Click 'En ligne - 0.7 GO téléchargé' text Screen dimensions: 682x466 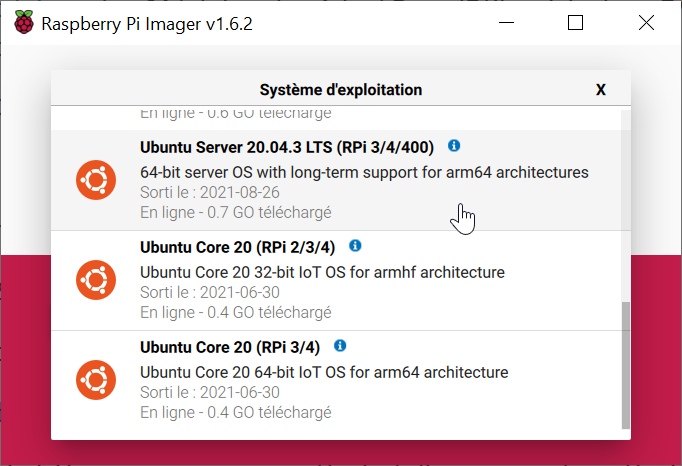(236, 213)
